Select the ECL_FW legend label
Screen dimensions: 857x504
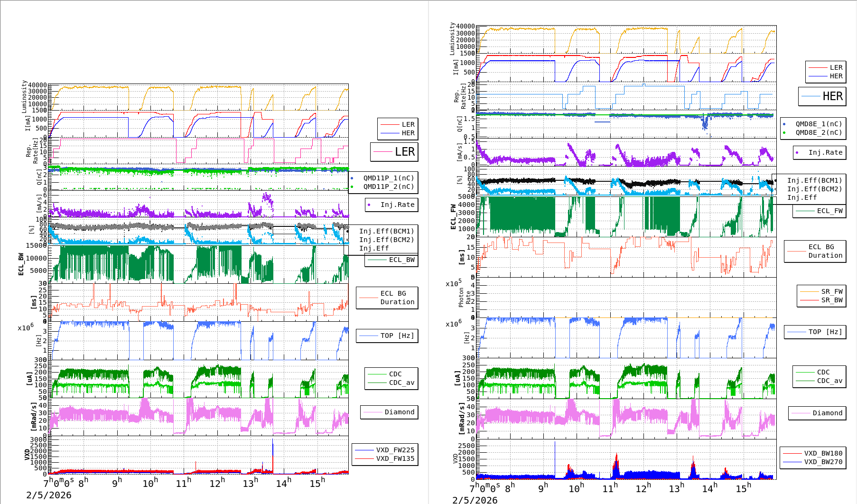(820, 211)
